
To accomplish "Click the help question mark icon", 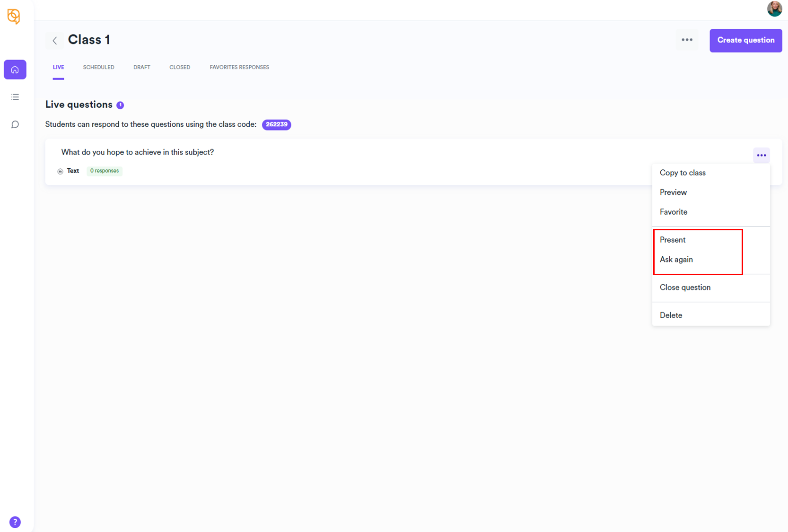I will pyautogui.click(x=15, y=522).
